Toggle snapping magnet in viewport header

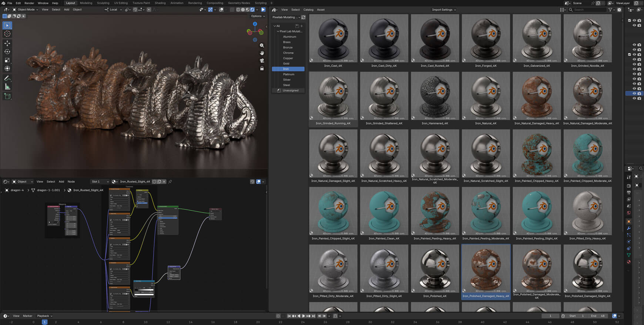click(135, 10)
